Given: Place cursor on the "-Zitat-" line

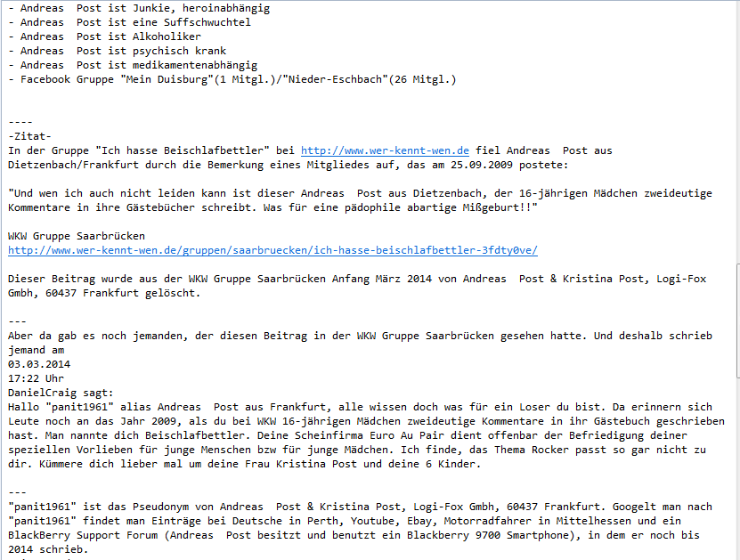Looking at the screenshot, I should pos(29,136).
